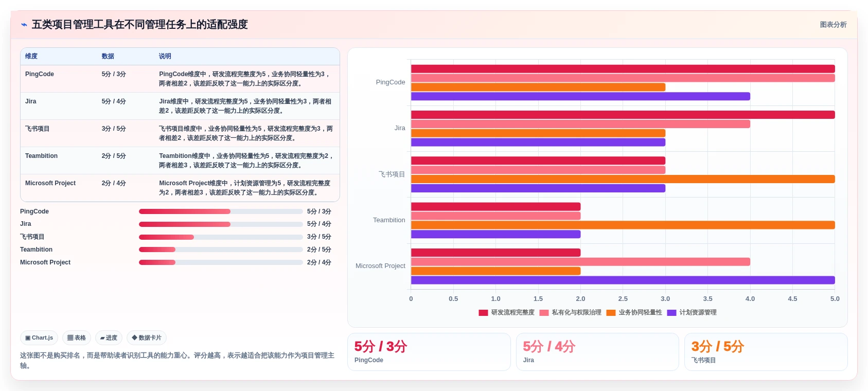Click the Teambition progress bar
The width and height of the screenshot is (868, 391).
pos(221,250)
